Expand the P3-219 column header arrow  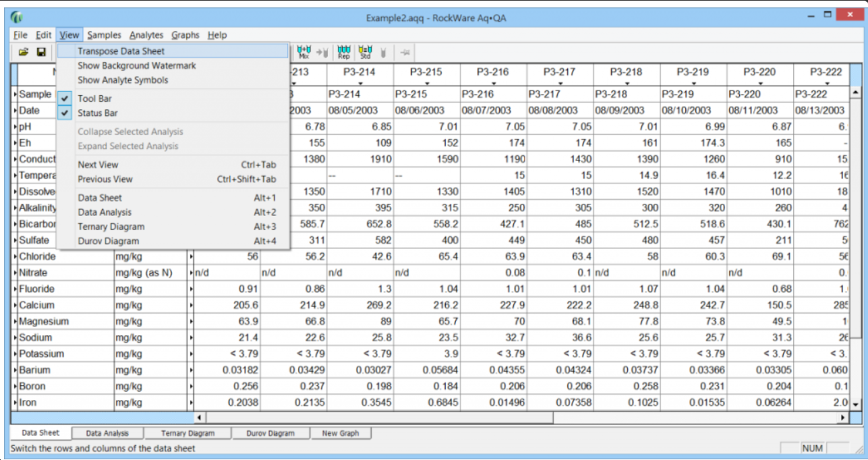(x=693, y=84)
